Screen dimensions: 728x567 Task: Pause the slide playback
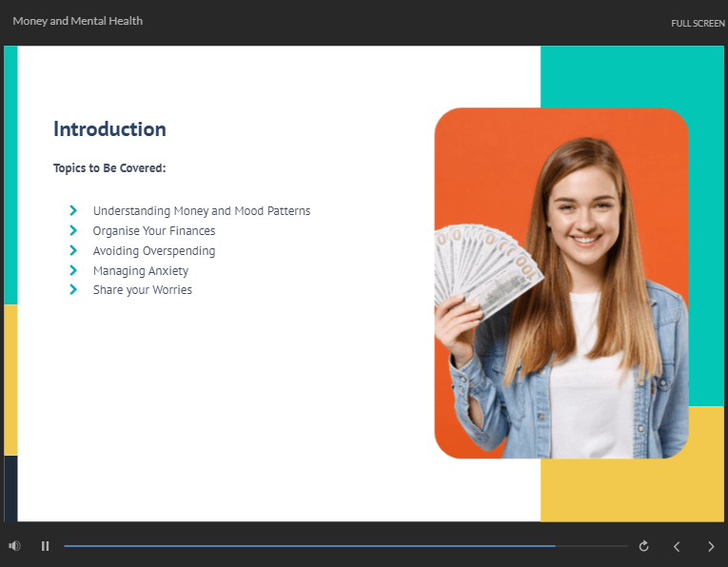[x=45, y=546]
